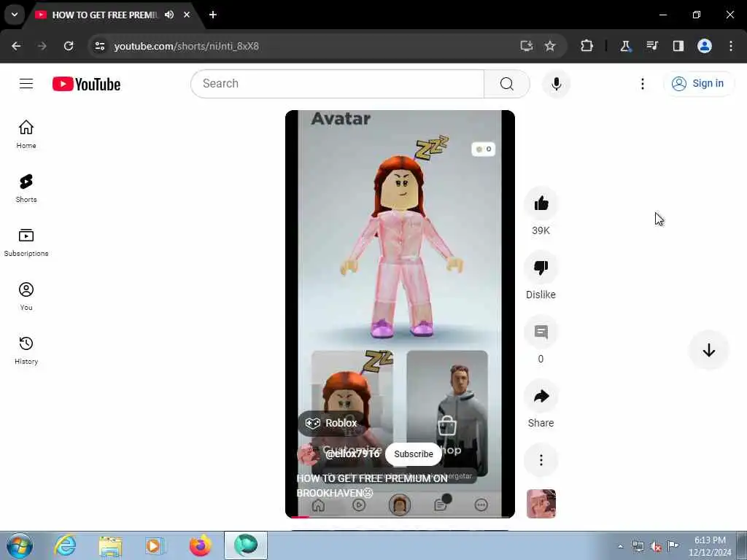Click the Short's video progress bar
The width and height of the screenshot is (747, 560).
[x=400, y=517]
